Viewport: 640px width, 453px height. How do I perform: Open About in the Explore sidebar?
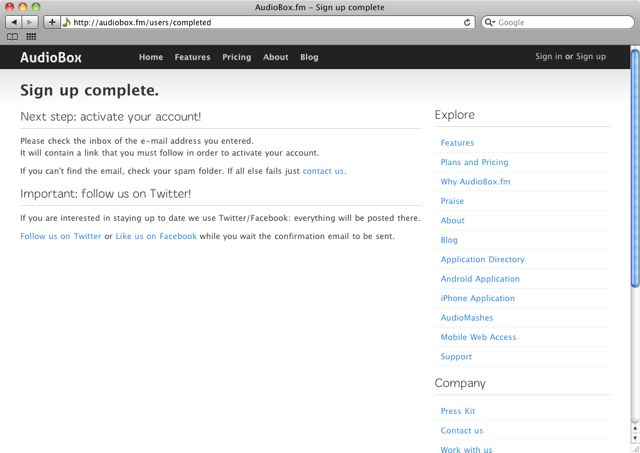[452, 220]
